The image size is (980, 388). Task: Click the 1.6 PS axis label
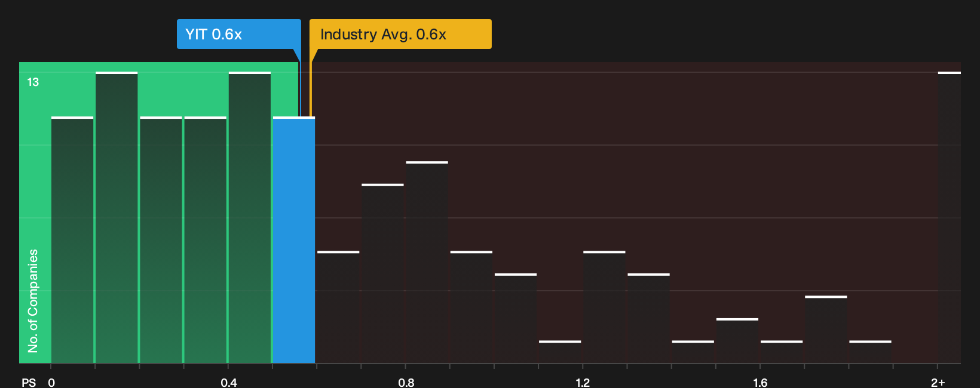pos(760,382)
